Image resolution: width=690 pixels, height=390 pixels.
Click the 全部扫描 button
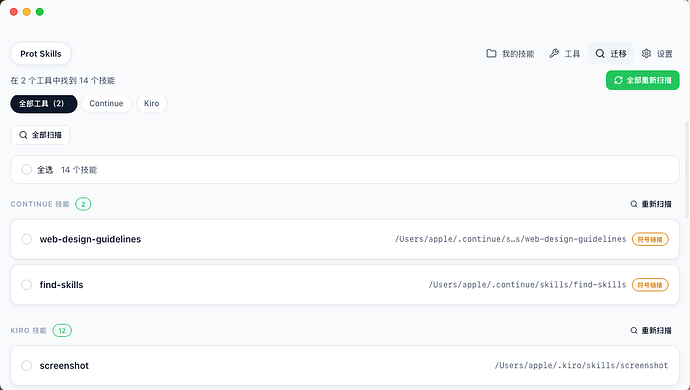[40, 135]
